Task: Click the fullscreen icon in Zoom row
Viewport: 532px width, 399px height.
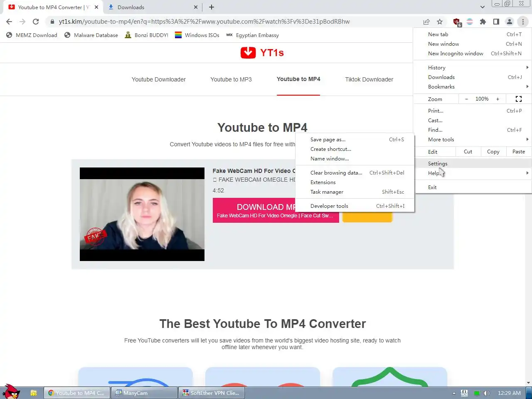Action: 519,99
